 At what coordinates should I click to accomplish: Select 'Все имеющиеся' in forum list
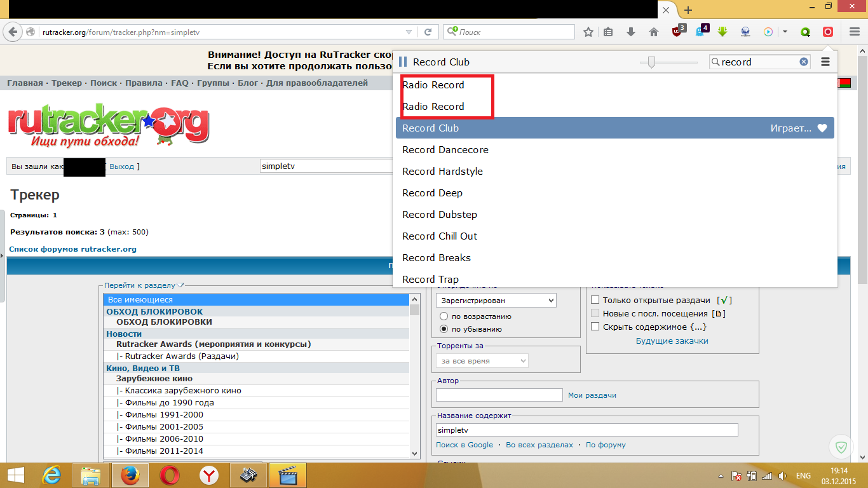pyautogui.click(x=257, y=299)
